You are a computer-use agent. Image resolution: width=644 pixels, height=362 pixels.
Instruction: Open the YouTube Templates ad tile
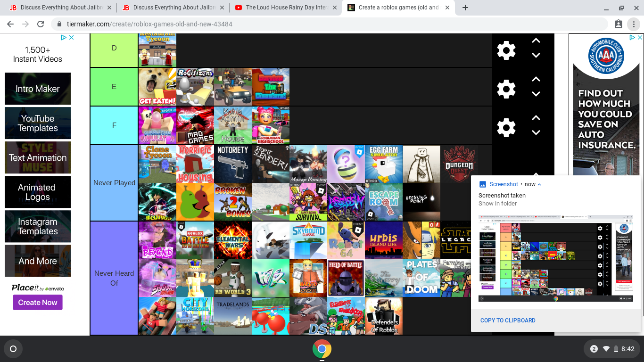38,123
